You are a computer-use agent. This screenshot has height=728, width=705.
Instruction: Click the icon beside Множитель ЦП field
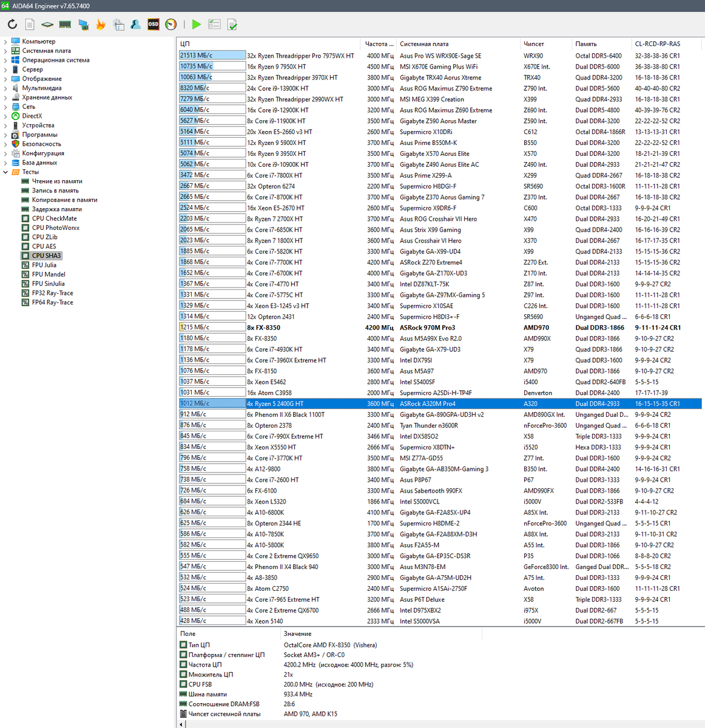pyautogui.click(x=183, y=674)
